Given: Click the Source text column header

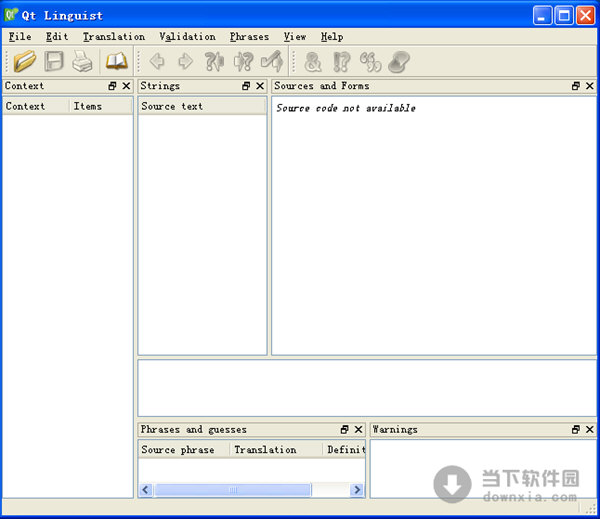Looking at the screenshot, I should 202,106.
